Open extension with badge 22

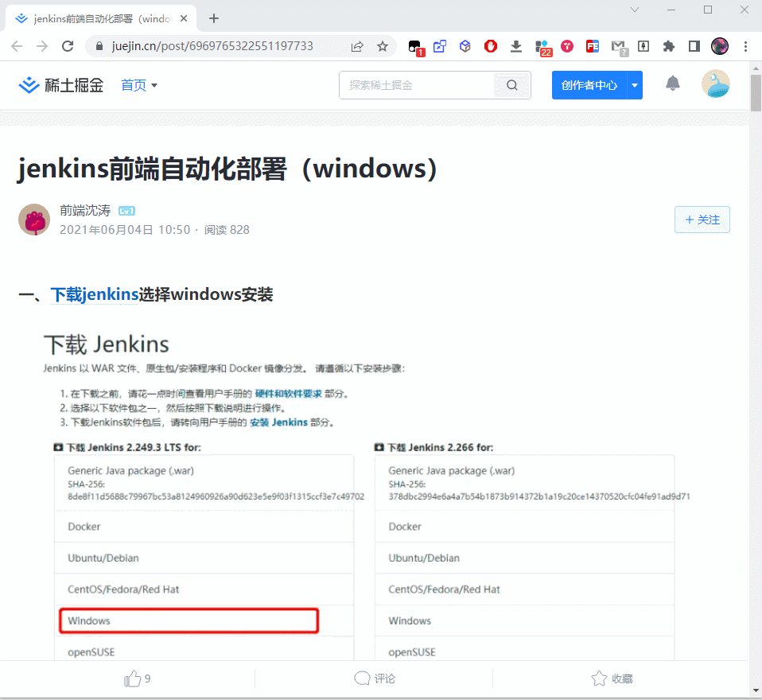click(x=542, y=47)
